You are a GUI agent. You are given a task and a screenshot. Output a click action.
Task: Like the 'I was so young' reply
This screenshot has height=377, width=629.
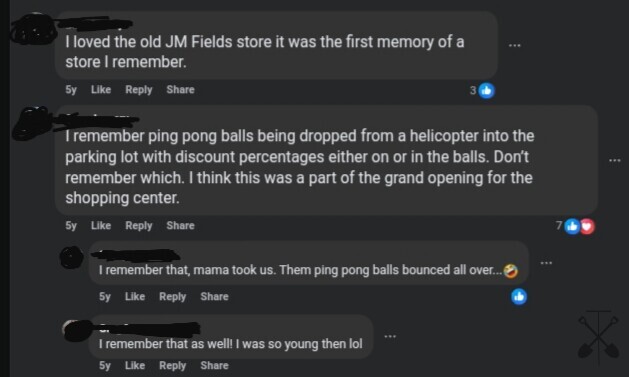[135, 365]
